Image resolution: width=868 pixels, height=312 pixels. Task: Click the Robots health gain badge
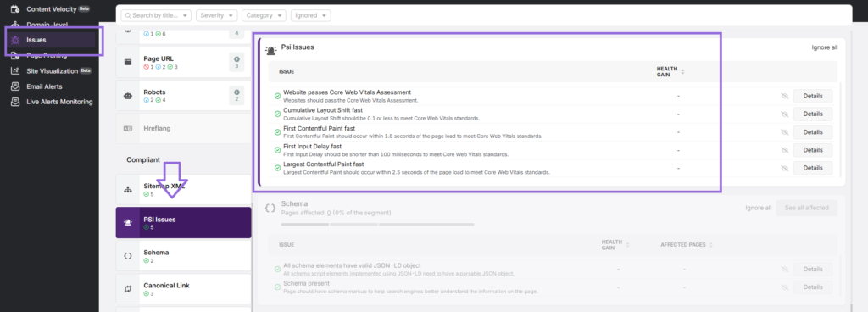(x=236, y=95)
